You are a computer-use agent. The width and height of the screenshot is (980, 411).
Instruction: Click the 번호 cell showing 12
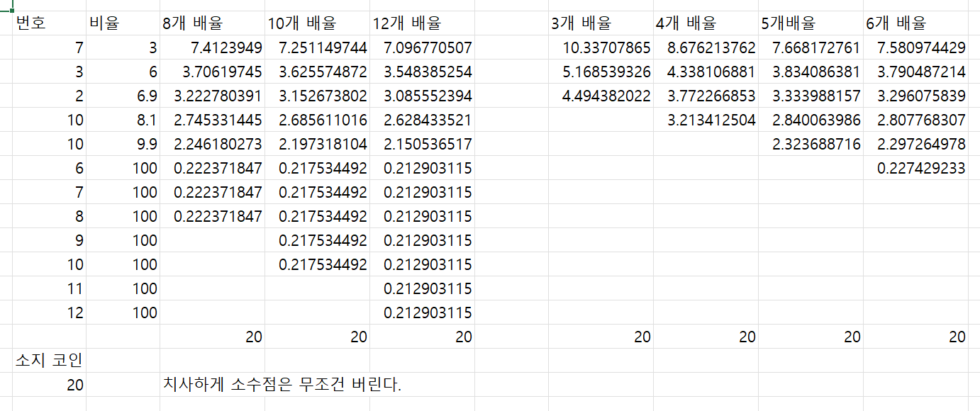coord(50,313)
